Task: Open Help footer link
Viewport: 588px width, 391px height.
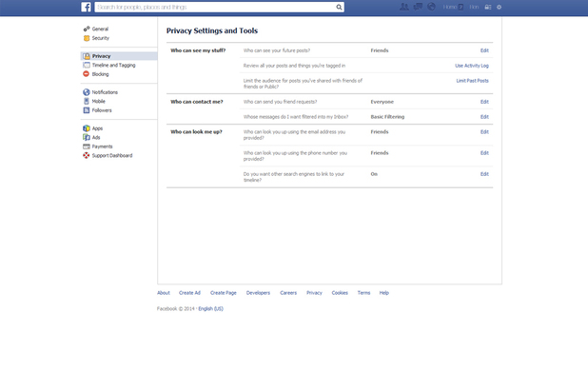Action: click(384, 293)
